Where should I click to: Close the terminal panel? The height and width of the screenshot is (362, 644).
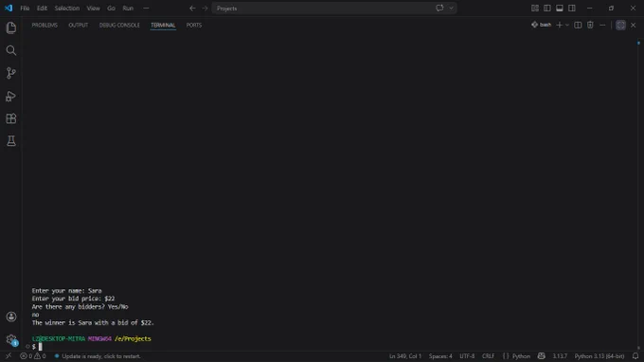coord(633,25)
